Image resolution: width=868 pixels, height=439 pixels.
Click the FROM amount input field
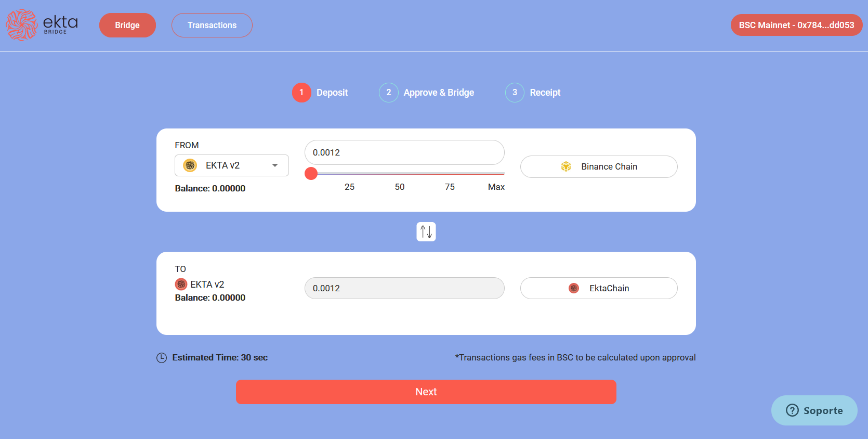click(x=404, y=152)
